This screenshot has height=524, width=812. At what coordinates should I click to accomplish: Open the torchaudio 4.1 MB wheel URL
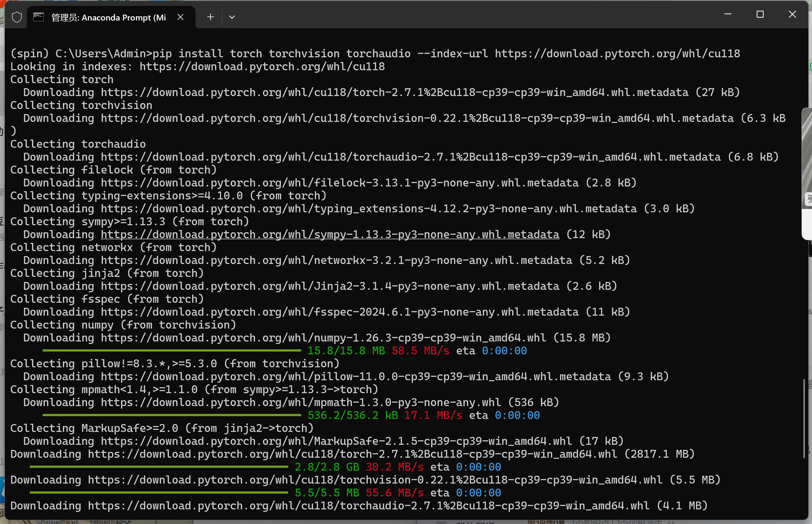[369, 506]
